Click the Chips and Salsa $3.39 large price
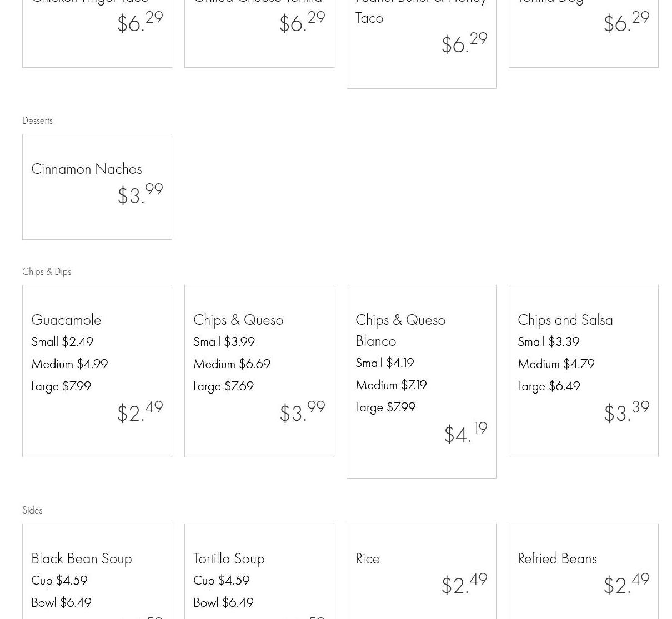Screen dimensions: 672x619 [x=626, y=412]
